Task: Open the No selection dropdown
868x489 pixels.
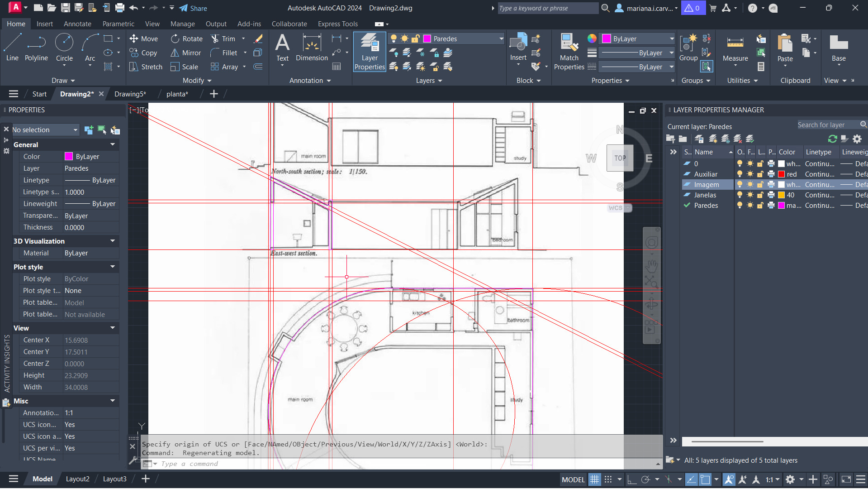Action: click(x=75, y=130)
